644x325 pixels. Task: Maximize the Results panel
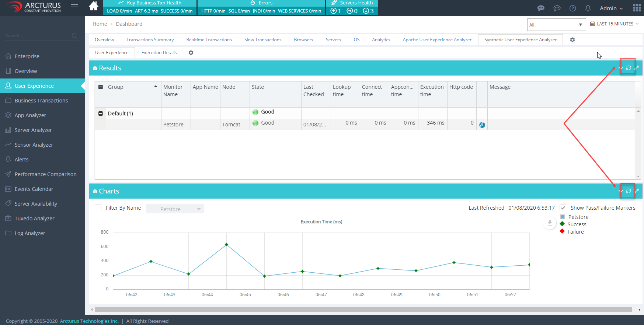pos(637,68)
